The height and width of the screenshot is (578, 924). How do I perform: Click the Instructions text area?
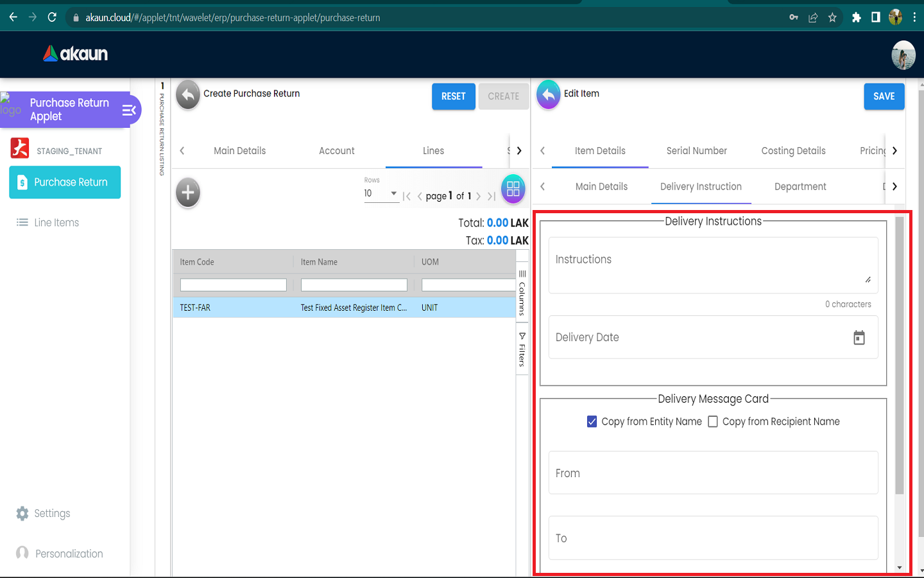click(x=712, y=265)
